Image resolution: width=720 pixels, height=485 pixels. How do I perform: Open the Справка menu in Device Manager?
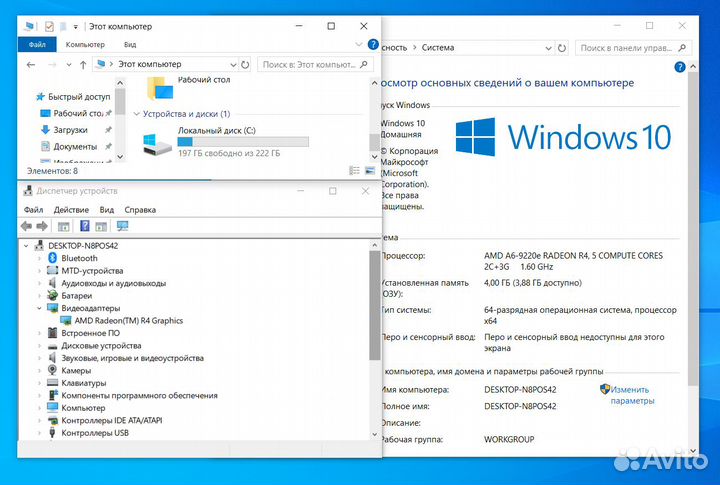coord(140,210)
